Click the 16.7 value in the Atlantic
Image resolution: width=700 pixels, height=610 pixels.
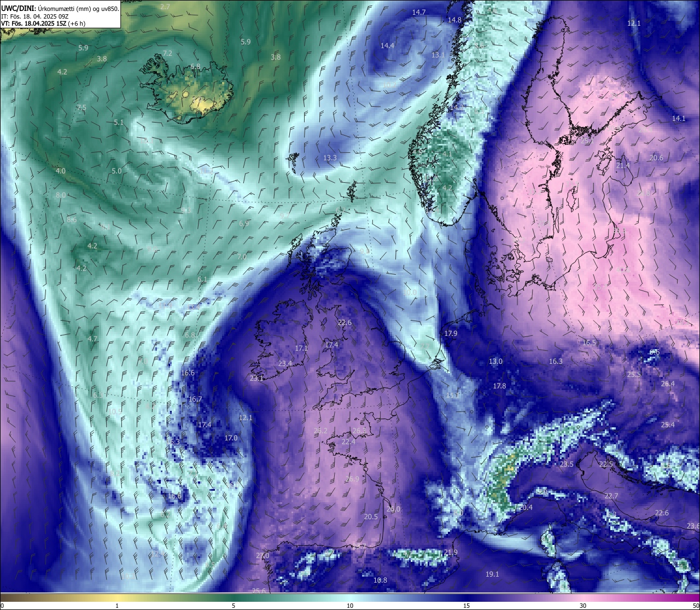[195, 399]
